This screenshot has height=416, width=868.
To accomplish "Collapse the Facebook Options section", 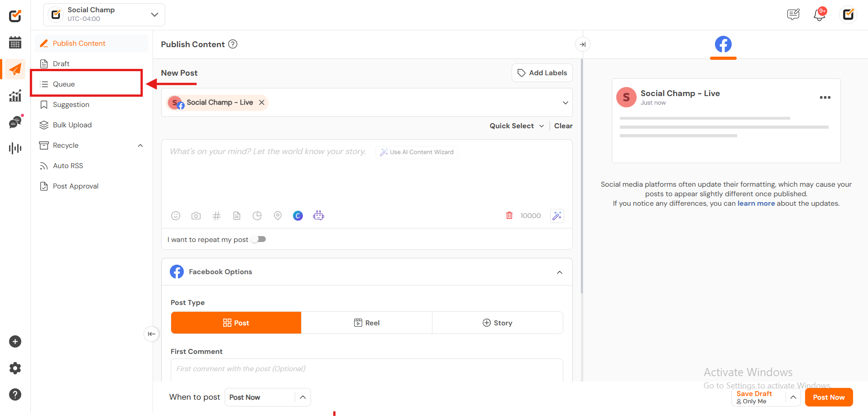I will (x=560, y=272).
